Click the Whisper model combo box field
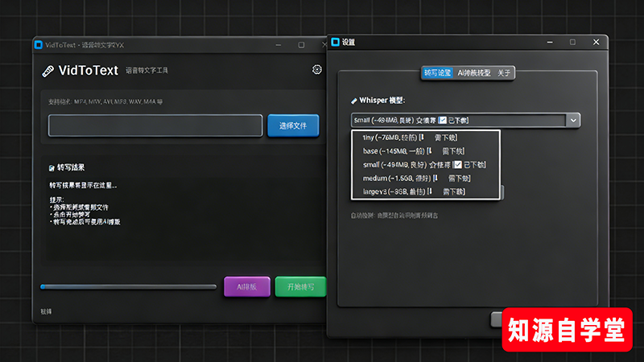Viewport: 644px width, 362px height. 465,120
